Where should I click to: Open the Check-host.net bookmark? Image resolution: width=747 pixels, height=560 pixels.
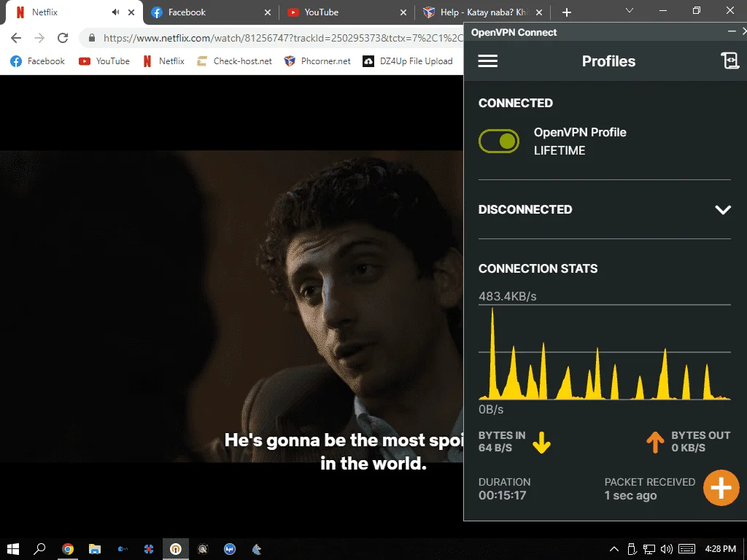point(234,61)
